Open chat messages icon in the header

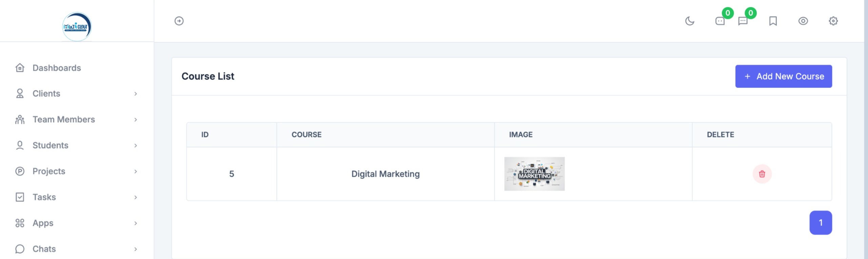coord(743,21)
